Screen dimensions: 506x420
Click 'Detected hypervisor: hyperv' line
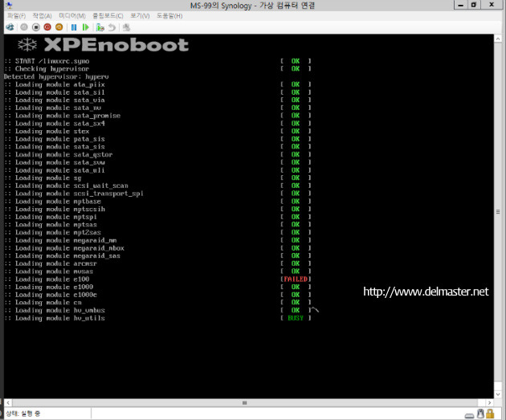(56, 77)
